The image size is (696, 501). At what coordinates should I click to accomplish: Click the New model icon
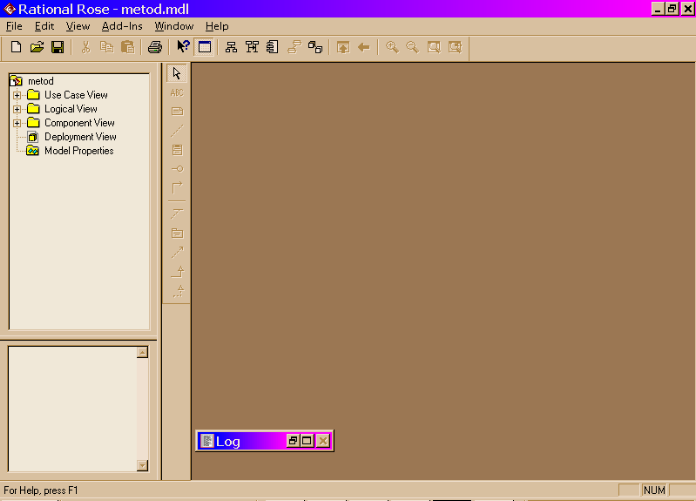[16, 47]
